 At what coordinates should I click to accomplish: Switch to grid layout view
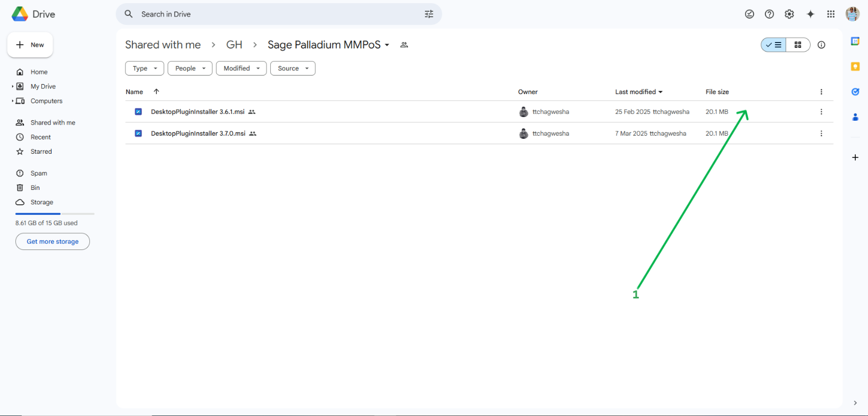pyautogui.click(x=798, y=45)
